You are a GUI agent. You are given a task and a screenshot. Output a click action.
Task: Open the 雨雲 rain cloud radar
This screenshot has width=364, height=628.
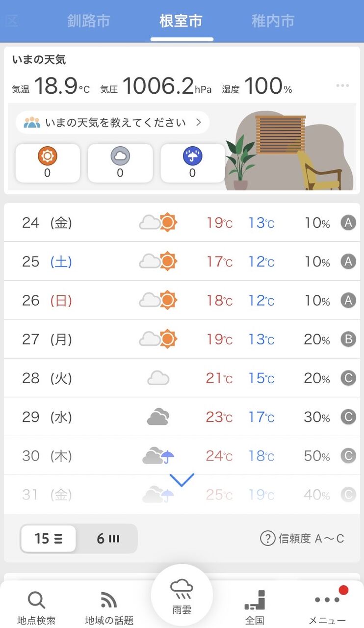tap(182, 596)
